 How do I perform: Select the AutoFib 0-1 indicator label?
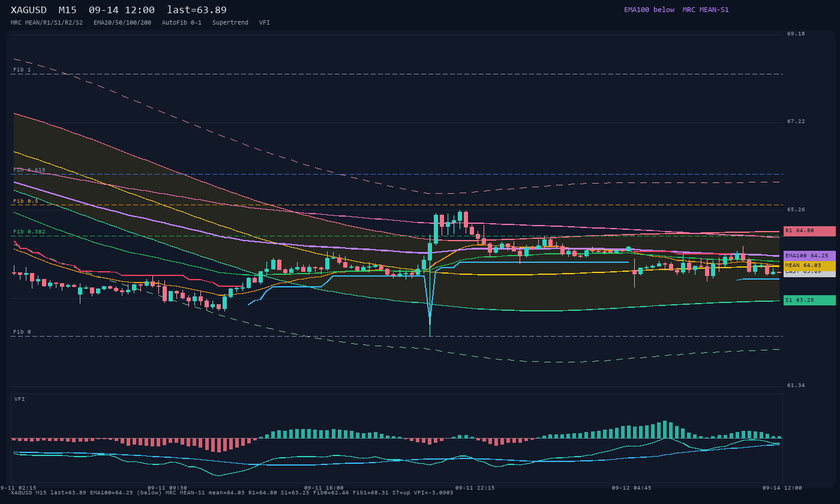(182, 23)
